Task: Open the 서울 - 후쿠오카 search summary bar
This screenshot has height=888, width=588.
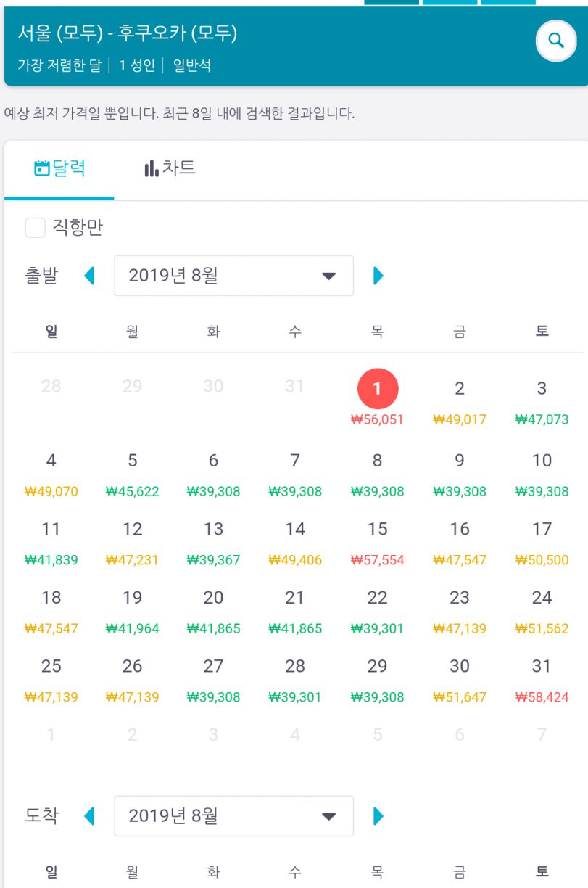Action: tap(294, 46)
